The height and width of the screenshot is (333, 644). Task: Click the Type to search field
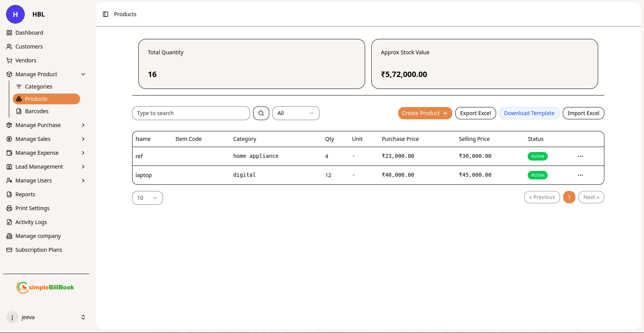pyautogui.click(x=191, y=113)
